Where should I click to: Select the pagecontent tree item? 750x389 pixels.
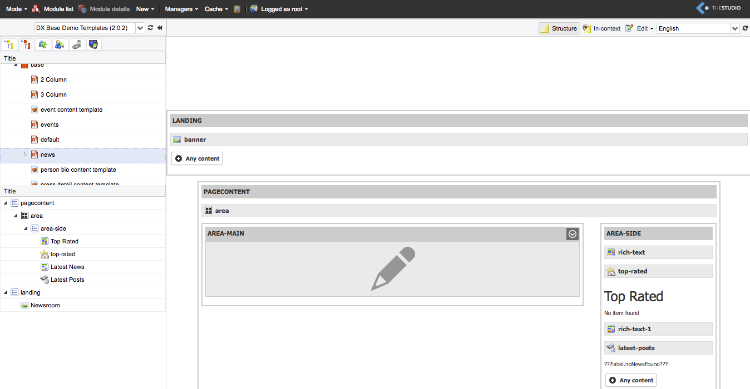[x=37, y=203]
